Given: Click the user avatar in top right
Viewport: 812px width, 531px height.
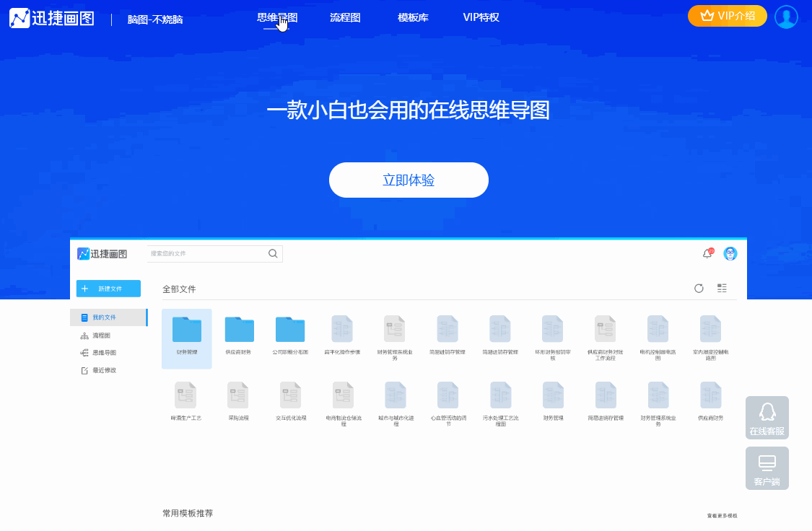Looking at the screenshot, I should 786,16.
